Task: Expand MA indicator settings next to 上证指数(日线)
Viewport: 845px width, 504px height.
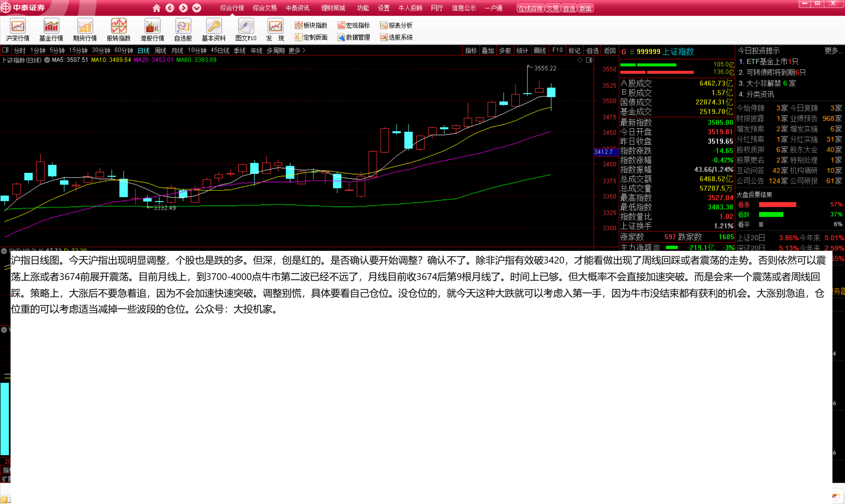Action: coord(47,60)
